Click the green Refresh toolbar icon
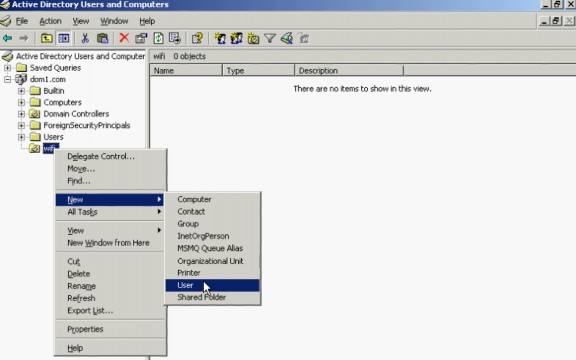Screen dimensions: 576x360 tap(158, 38)
